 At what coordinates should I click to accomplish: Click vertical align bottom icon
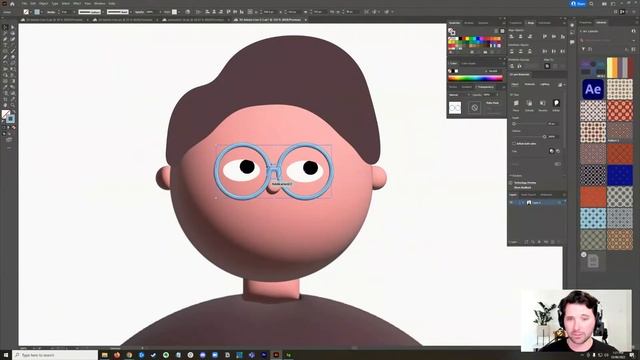click(563, 37)
